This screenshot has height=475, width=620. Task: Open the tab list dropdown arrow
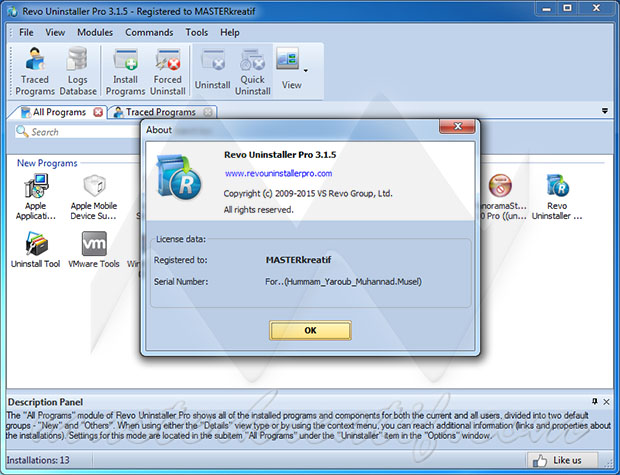(x=605, y=111)
